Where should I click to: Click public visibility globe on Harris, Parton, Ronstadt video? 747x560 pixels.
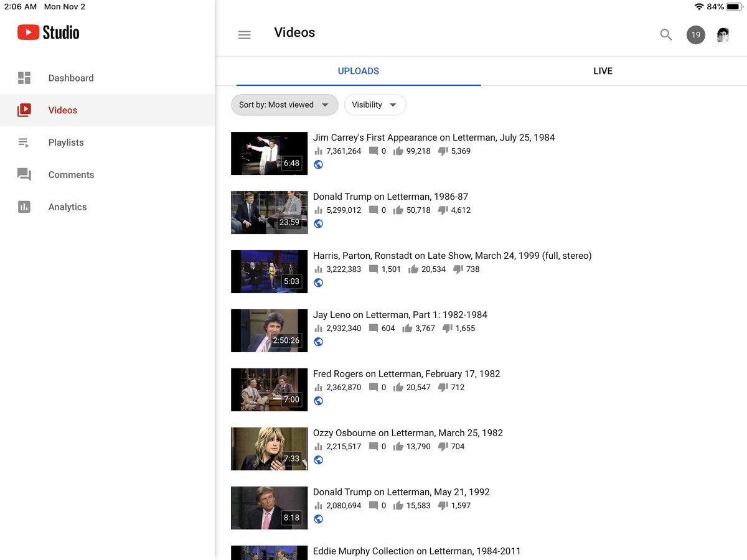coord(318,283)
